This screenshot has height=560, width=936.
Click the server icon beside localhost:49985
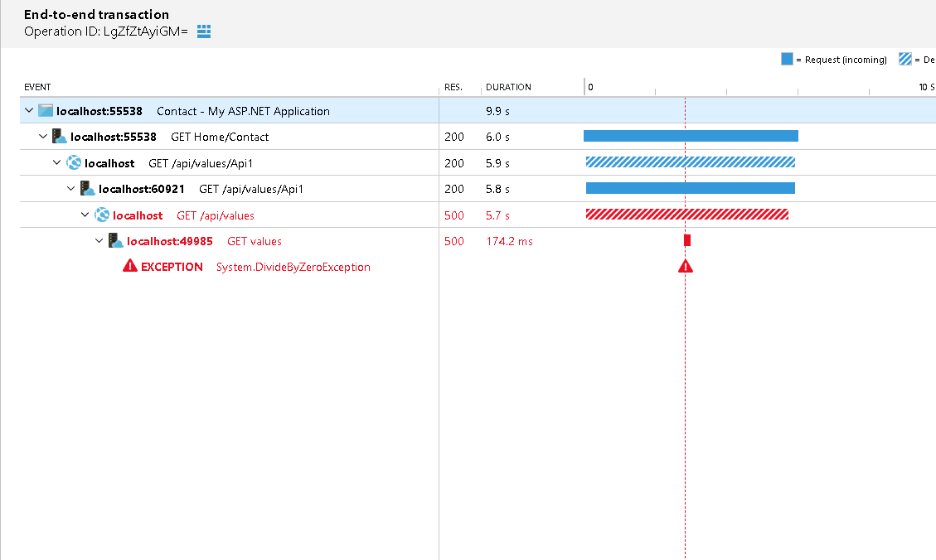[114, 240]
